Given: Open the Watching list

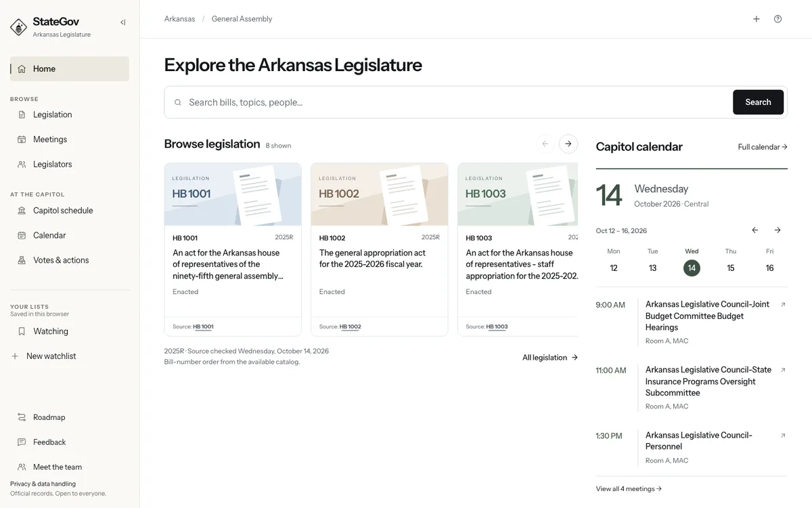Looking at the screenshot, I should [70, 331].
